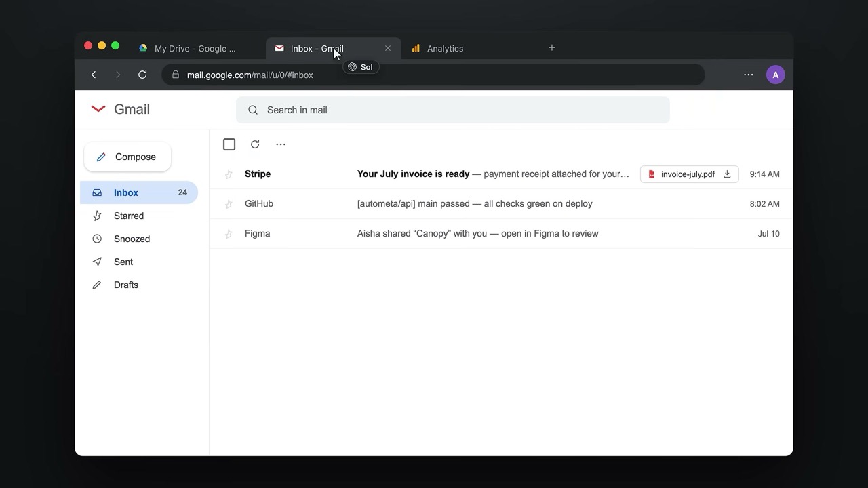The width and height of the screenshot is (868, 488).
Task: Star the Figma email
Action: pyautogui.click(x=229, y=234)
